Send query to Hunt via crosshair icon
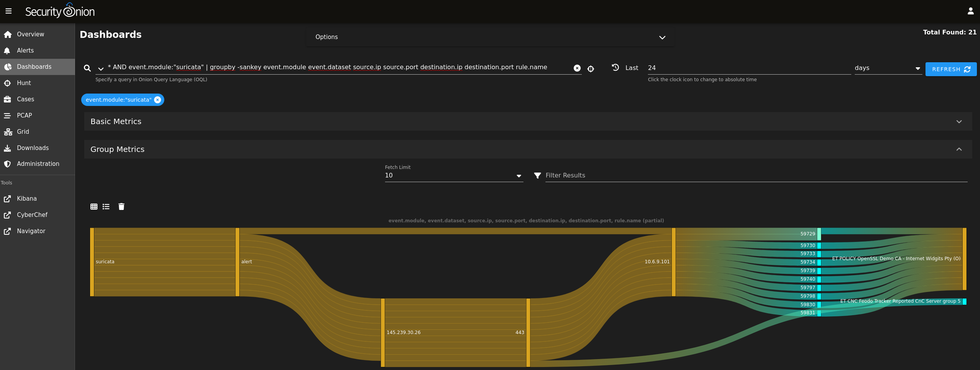This screenshot has height=370, width=980. point(591,69)
